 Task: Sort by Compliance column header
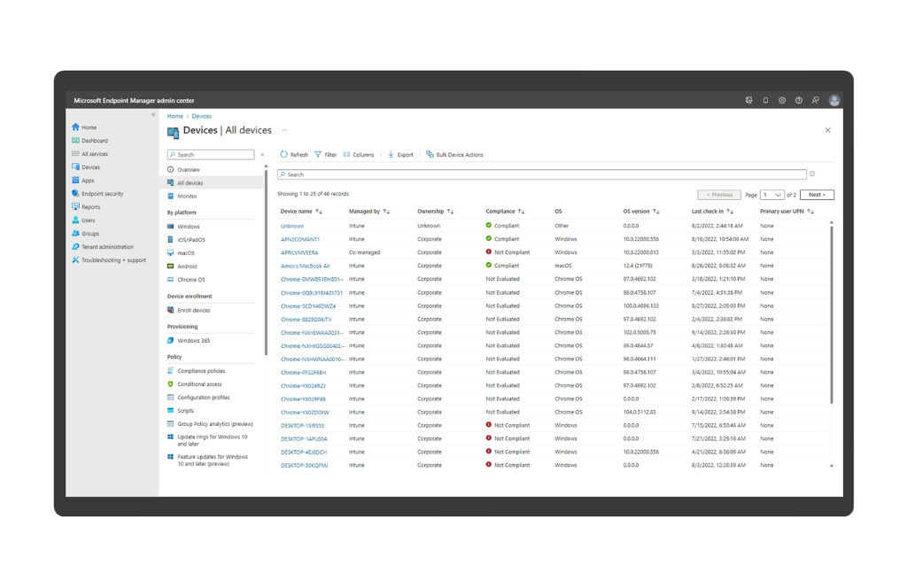click(505, 212)
